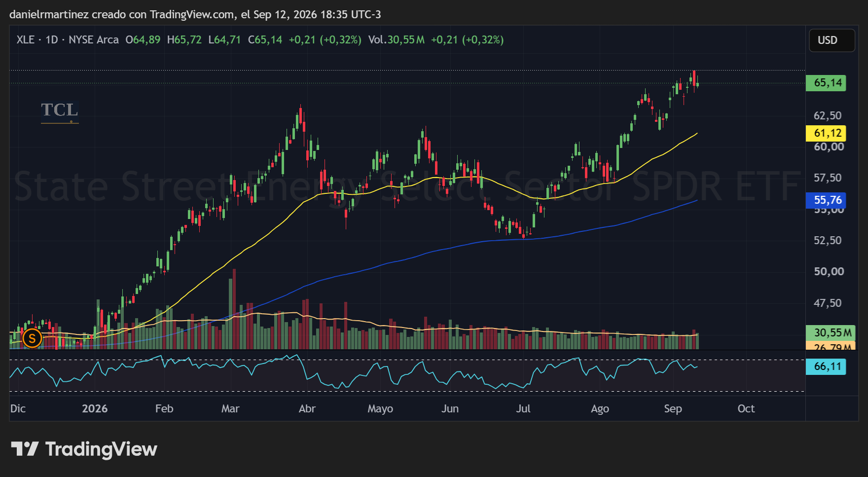Open the USD currency selector
The width and height of the screenshot is (868, 477).
(x=832, y=40)
